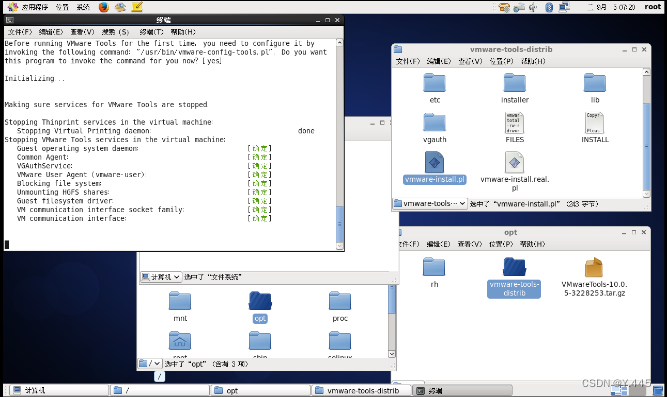Switch to vmware-tools-distrib window in taskbar
667x397 pixels.
pyautogui.click(x=362, y=390)
